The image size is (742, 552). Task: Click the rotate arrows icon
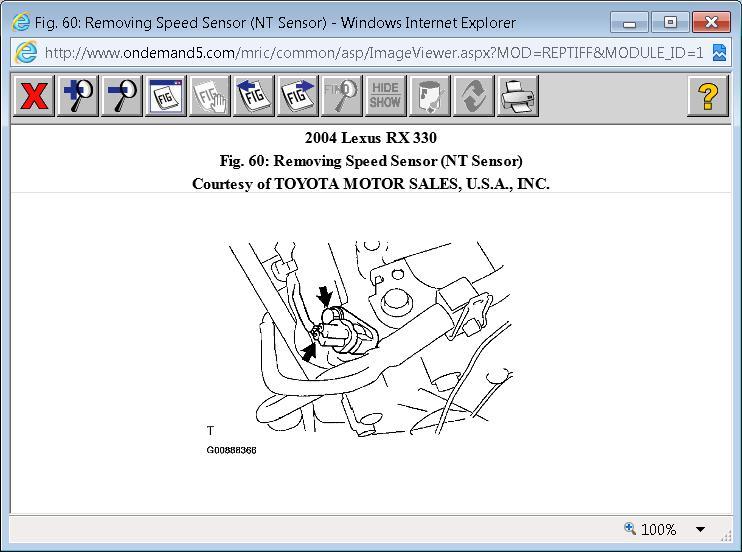(x=474, y=96)
